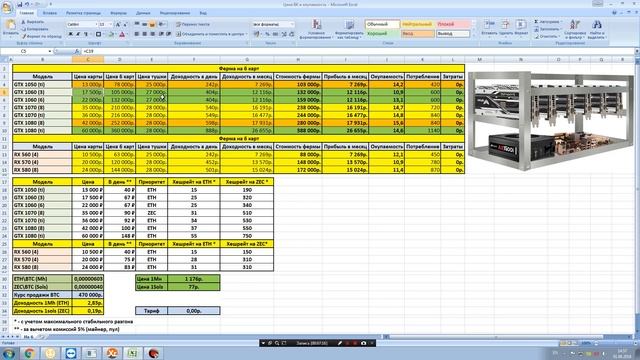
Task: Center cell text horizontally
Action: (144, 34)
